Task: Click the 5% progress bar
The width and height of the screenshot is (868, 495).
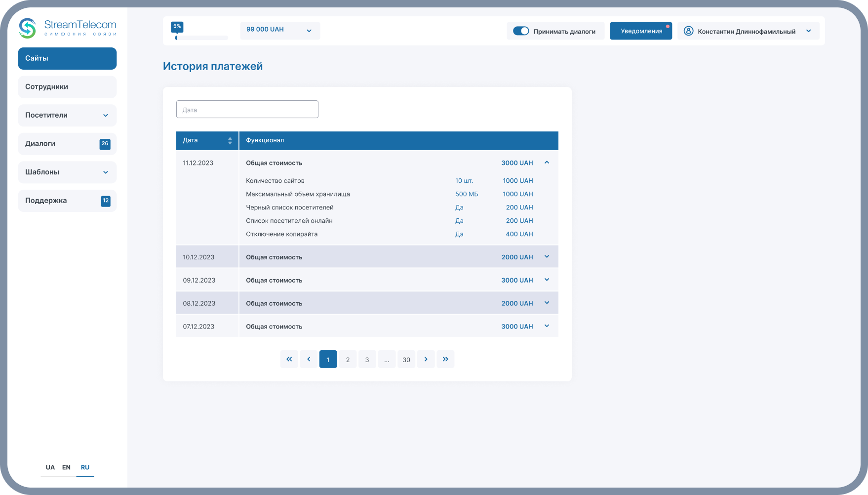Action: pos(201,38)
